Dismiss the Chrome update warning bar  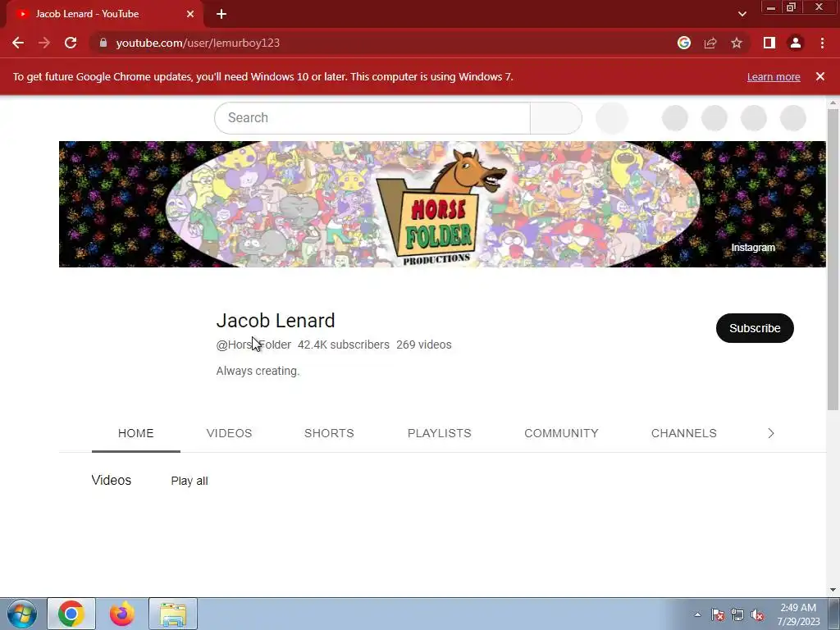[820, 76]
